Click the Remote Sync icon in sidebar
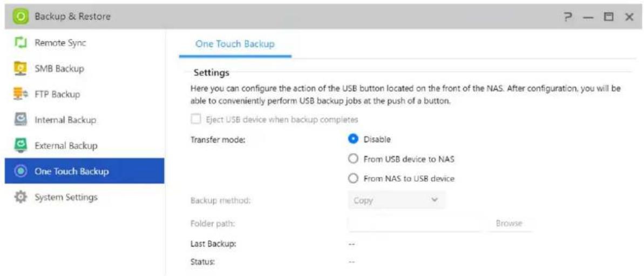Image resolution: width=644 pixels, height=276 pixels. coord(20,43)
